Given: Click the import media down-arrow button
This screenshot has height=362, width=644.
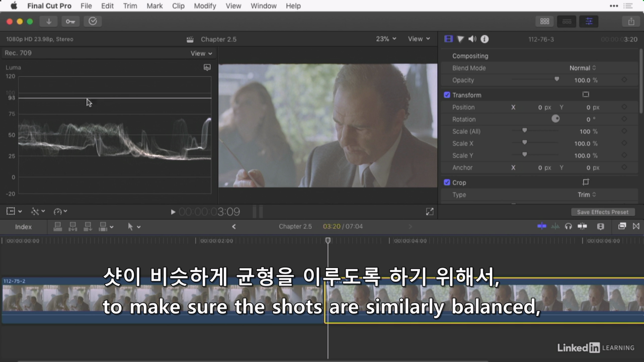Looking at the screenshot, I should [x=49, y=21].
